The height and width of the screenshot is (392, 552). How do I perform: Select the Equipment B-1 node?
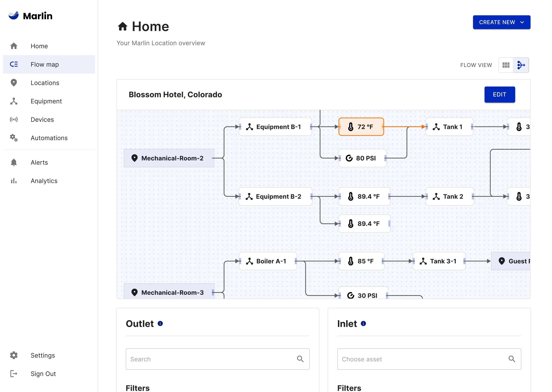275,127
